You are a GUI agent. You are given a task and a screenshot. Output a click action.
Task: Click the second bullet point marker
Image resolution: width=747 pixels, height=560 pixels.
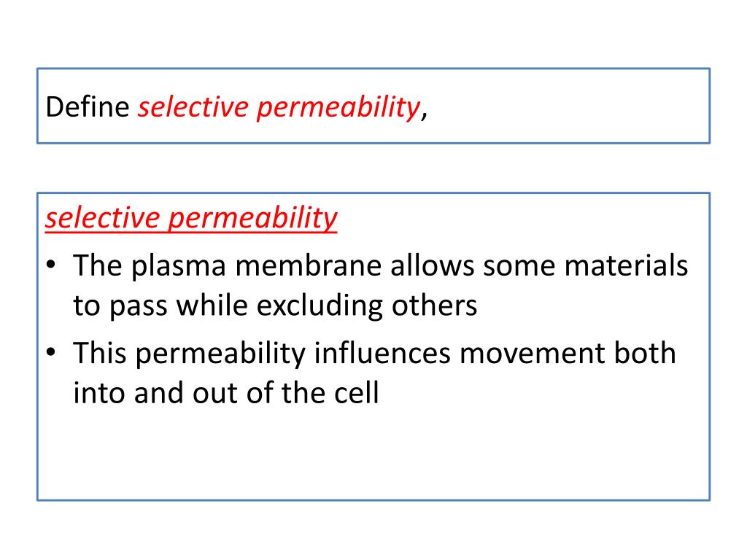coord(51,352)
